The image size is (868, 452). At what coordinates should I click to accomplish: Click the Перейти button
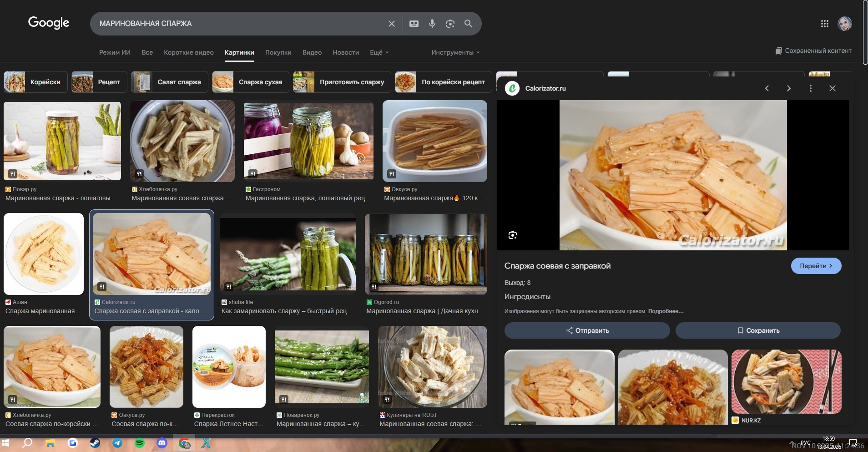click(x=816, y=266)
